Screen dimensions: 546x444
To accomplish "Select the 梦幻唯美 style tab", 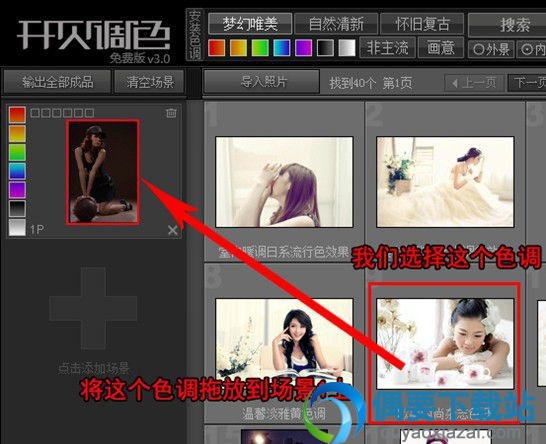I will (x=250, y=24).
